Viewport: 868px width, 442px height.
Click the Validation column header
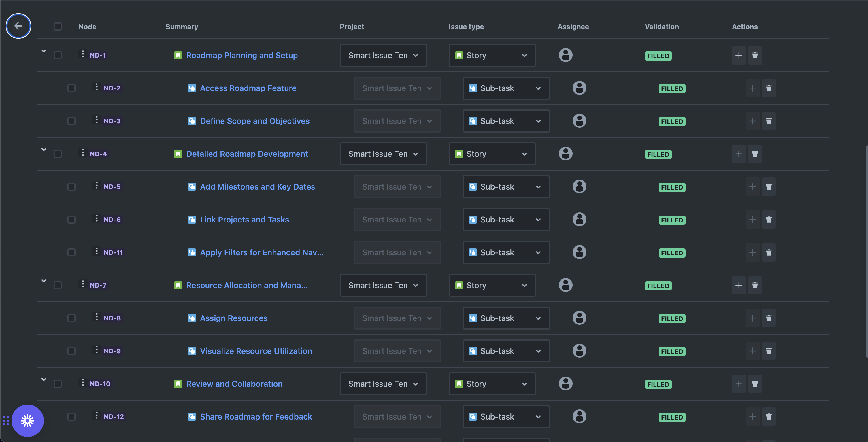(661, 27)
